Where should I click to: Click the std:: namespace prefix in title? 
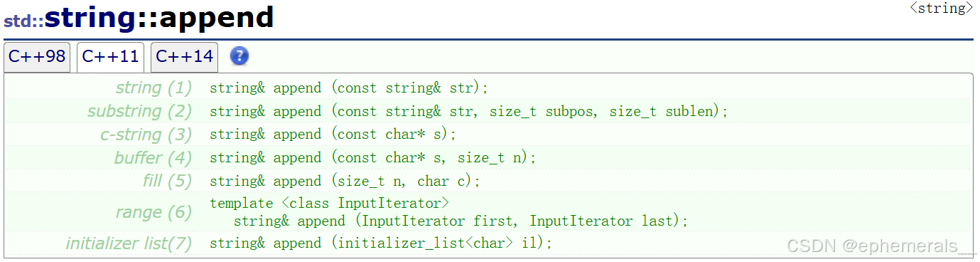pyautogui.click(x=23, y=20)
